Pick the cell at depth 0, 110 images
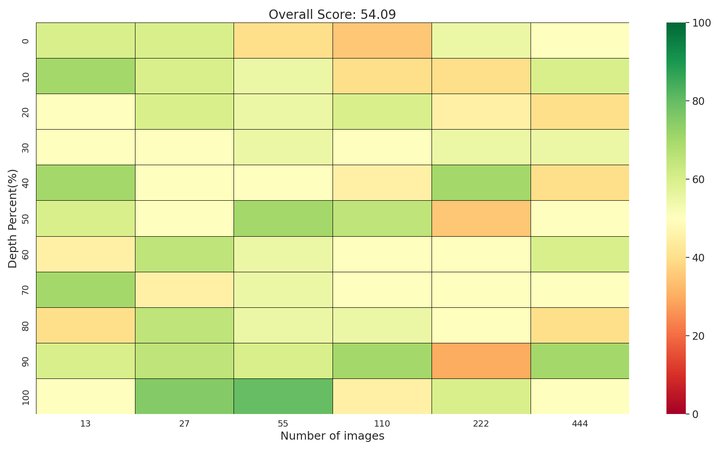The height and width of the screenshot is (450, 720). (381, 40)
